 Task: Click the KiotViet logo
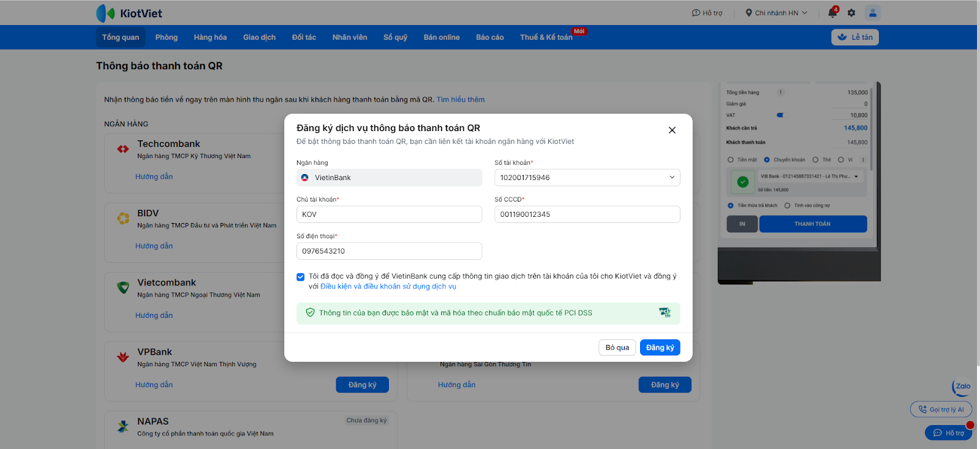129,13
